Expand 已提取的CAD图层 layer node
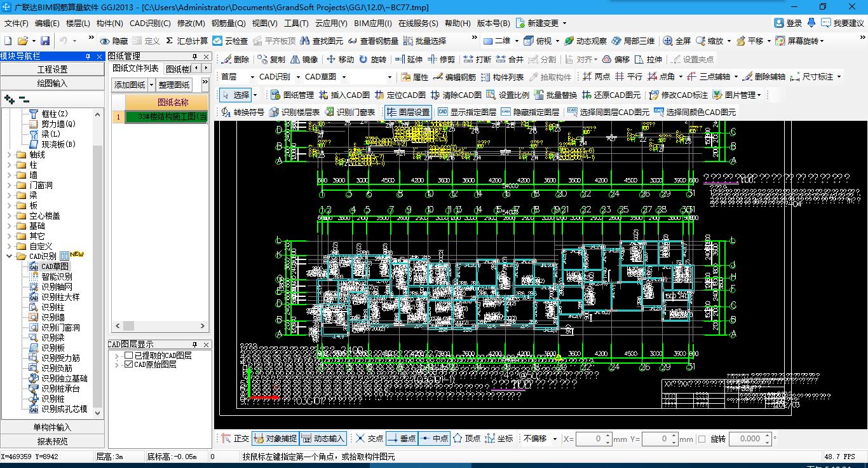This screenshot has width=868, height=468. click(117, 355)
